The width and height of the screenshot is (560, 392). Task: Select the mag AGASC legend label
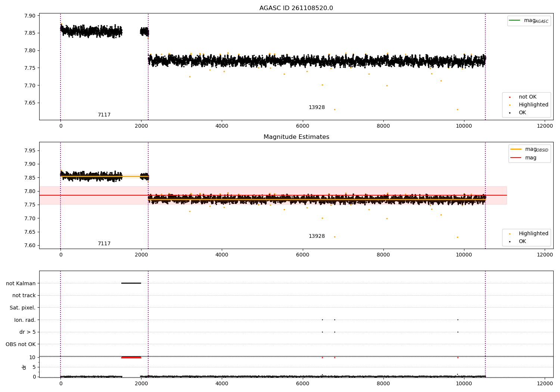pyautogui.click(x=536, y=21)
